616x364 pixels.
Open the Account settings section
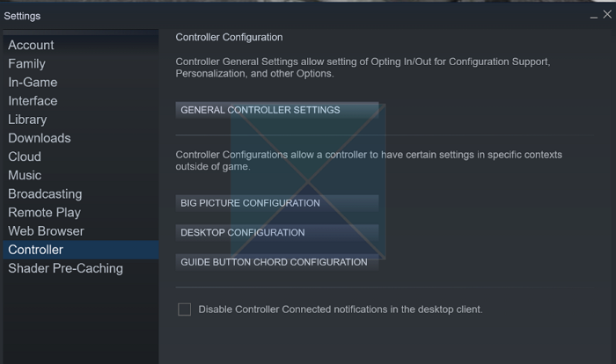click(x=31, y=45)
